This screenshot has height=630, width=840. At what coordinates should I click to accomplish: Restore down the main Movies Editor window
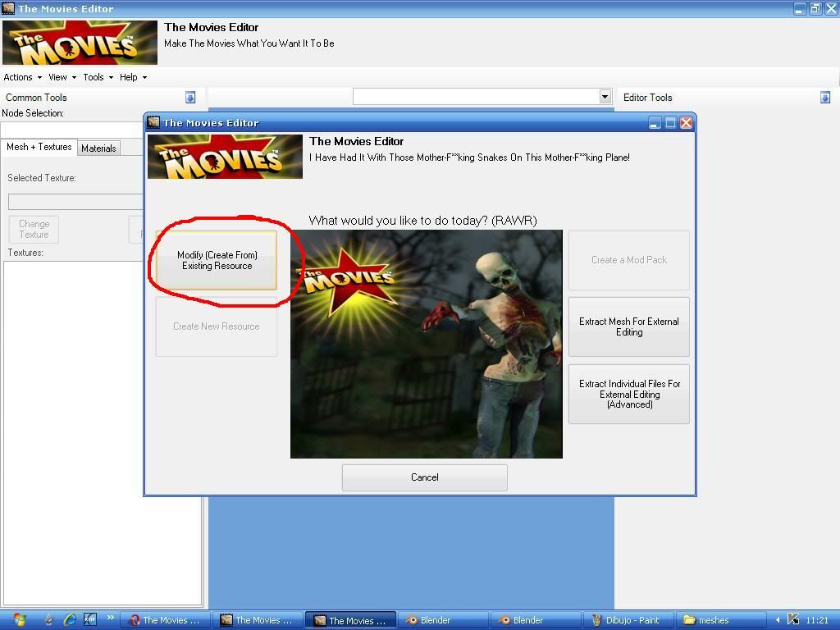click(x=815, y=8)
